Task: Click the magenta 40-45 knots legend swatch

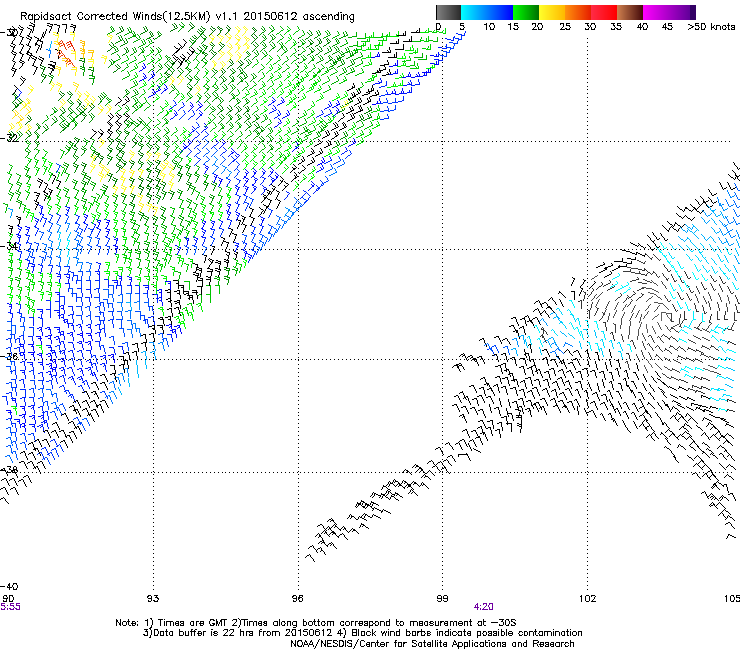Action: [x=656, y=12]
